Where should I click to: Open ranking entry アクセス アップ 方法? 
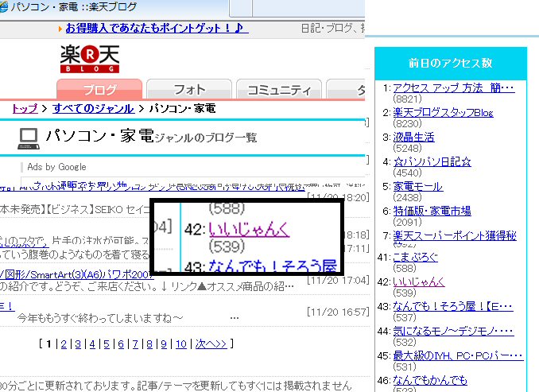pos(453,88)
